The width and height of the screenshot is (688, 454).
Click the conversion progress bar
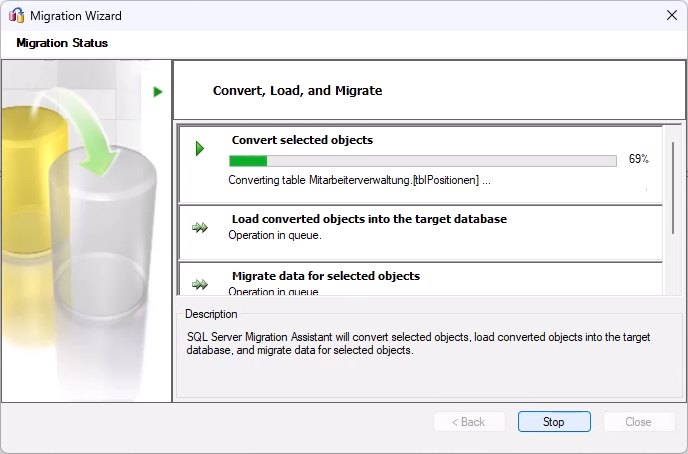[x=422, y=160]
